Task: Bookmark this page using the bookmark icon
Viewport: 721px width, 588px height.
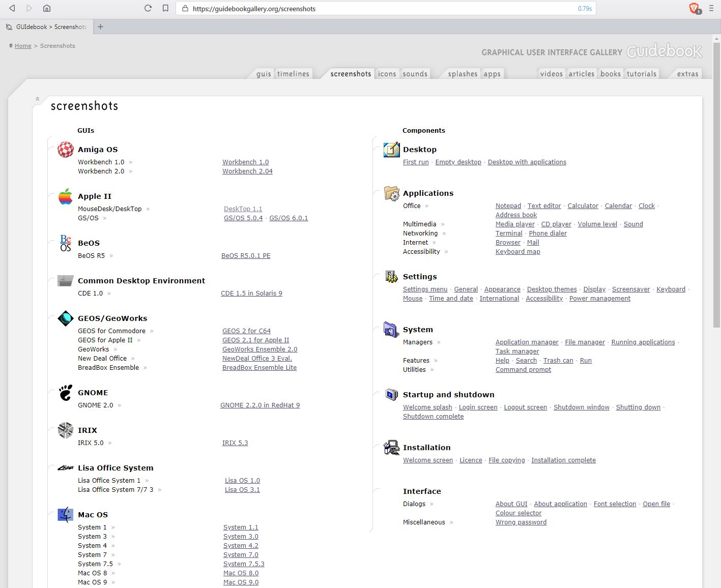Action: click(165, 8)
